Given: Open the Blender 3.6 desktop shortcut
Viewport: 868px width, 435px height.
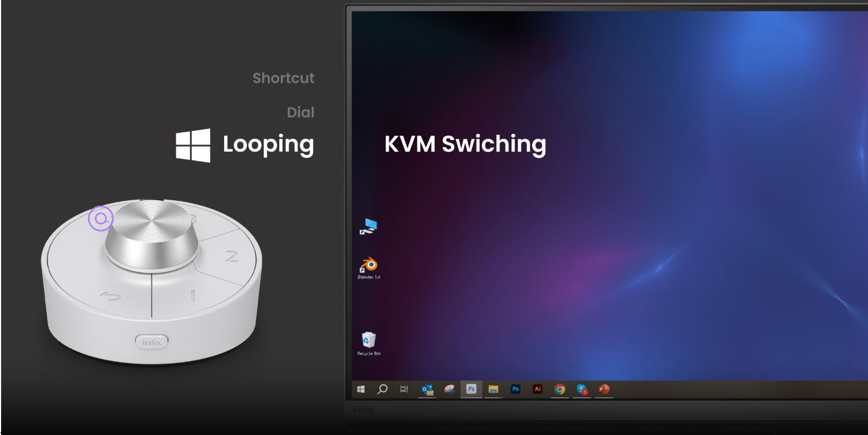Looking at the screenshot, I should (368, 267).
